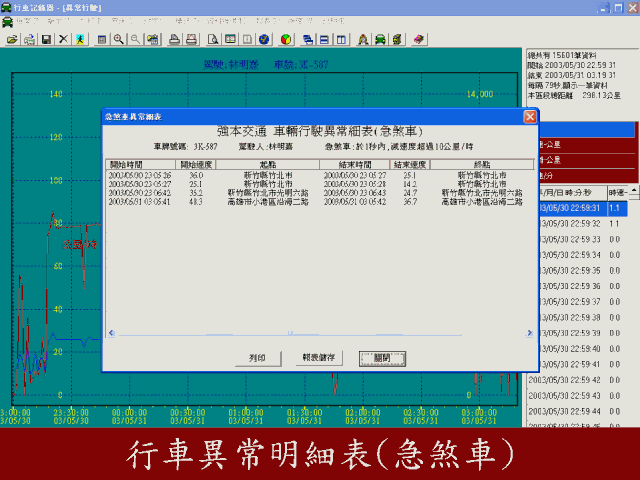Image resolution: width=640 pixels, height=480 pixels.
Task: Click the gray square icon before zoom in
Action: (102, 39)
